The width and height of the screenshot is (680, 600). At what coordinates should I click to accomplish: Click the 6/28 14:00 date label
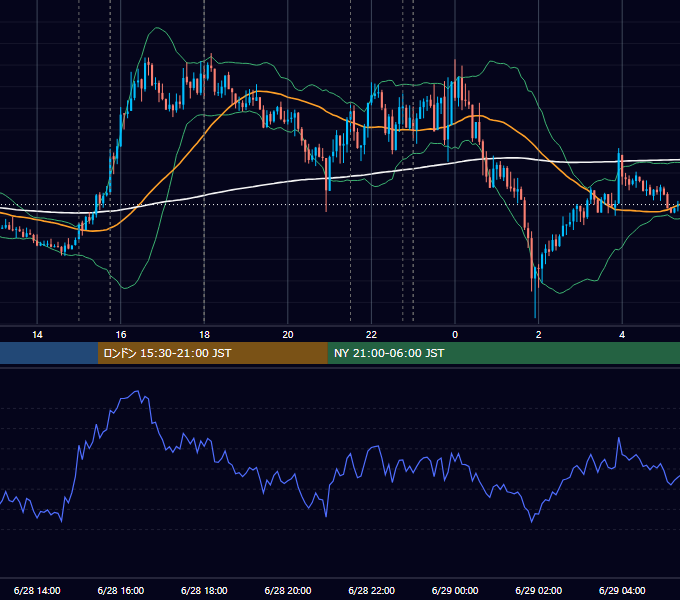click(37, 590)
